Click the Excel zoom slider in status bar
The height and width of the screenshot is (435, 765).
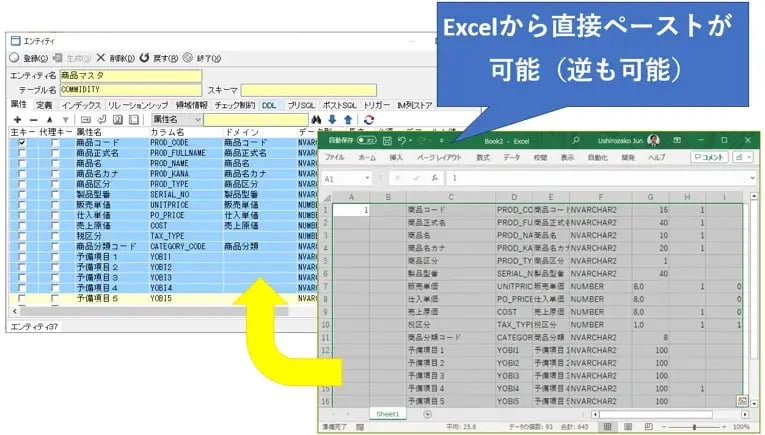[693, 428]
